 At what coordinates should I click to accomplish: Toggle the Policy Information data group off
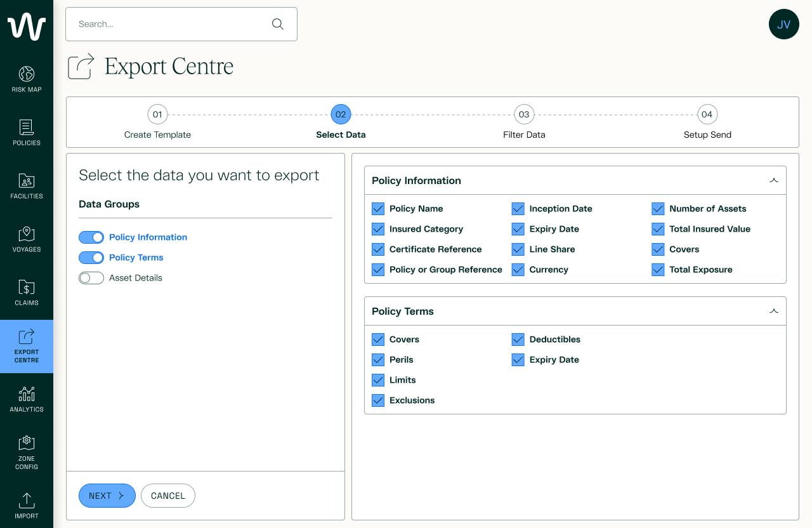[91, 237]
